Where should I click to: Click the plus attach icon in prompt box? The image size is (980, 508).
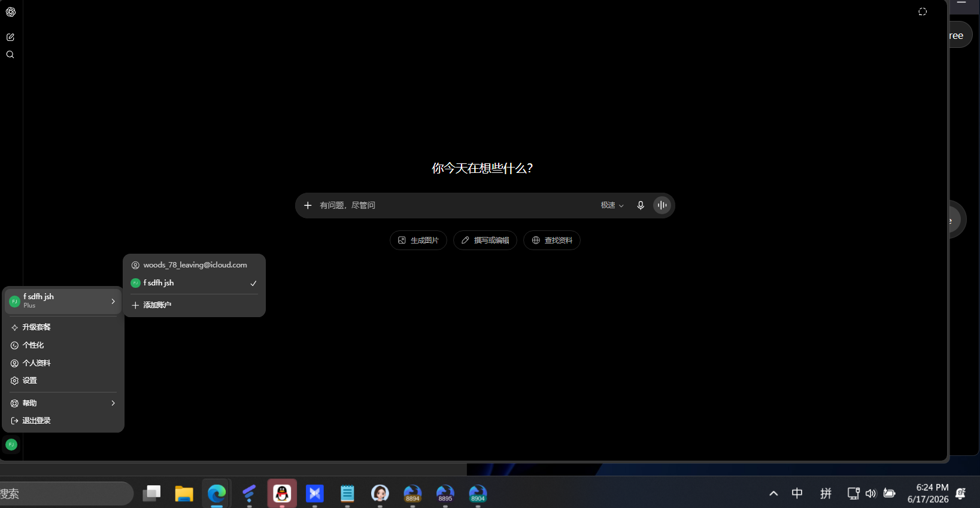click(x=308, y=205)
